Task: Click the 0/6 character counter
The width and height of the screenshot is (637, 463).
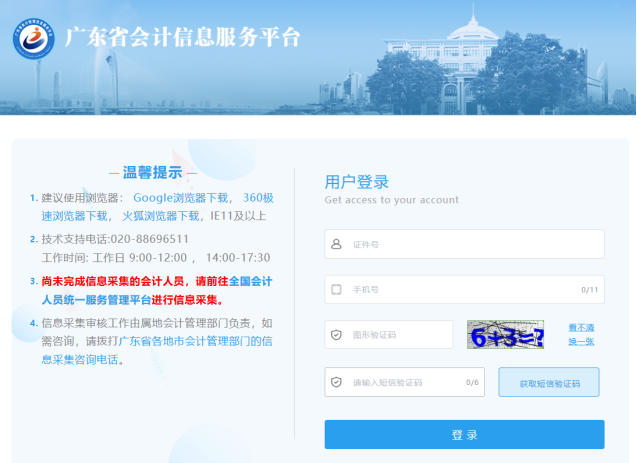Action: [472, 382]
